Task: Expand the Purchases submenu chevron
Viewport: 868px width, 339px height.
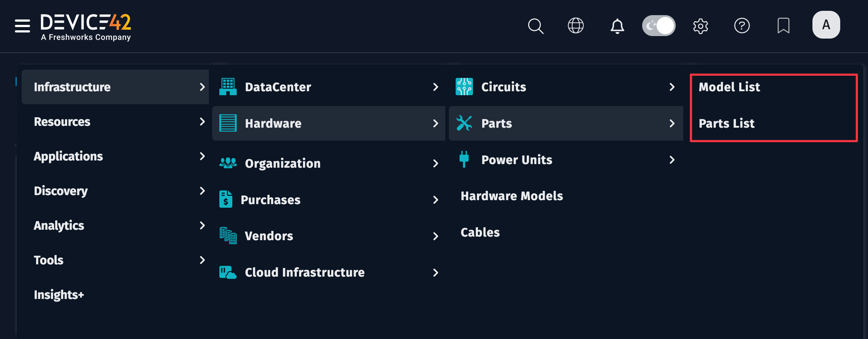Action: tap(436, 200)
